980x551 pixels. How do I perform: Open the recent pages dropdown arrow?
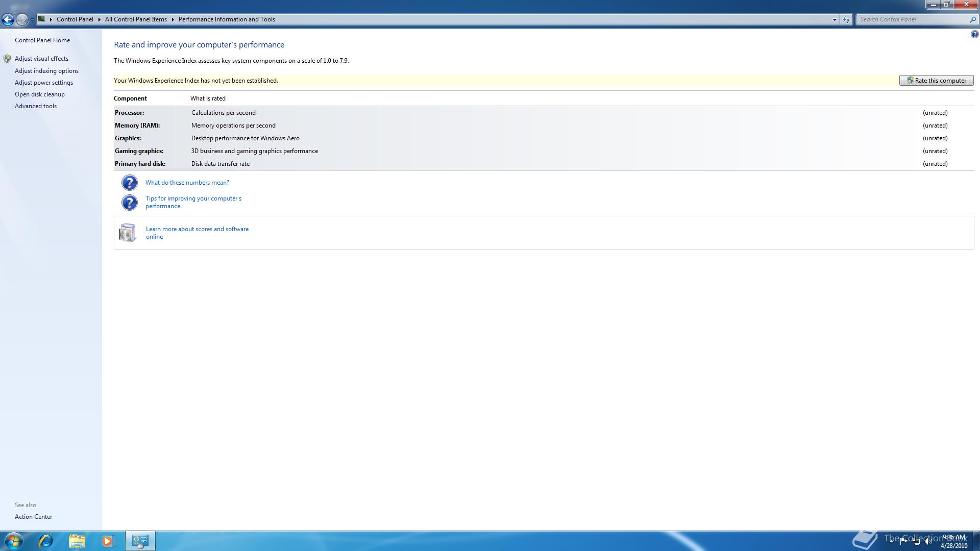pyautogui.click(x=32, y=19)
